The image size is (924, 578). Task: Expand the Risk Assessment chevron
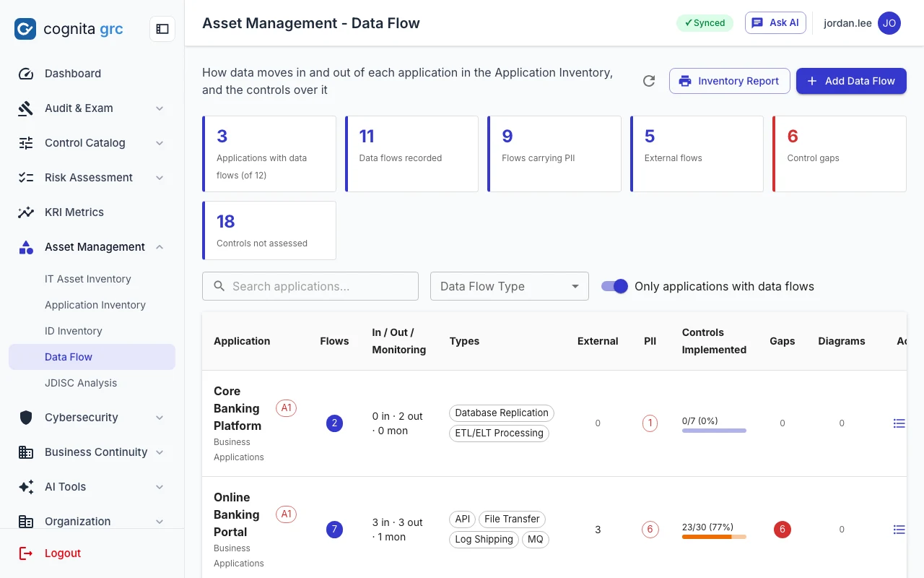pos(160,178)
